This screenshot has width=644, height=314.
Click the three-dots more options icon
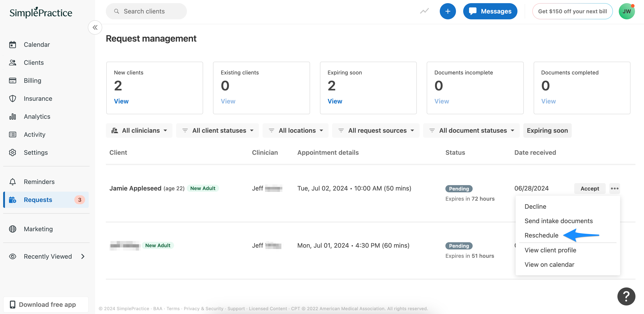[615, 188]
